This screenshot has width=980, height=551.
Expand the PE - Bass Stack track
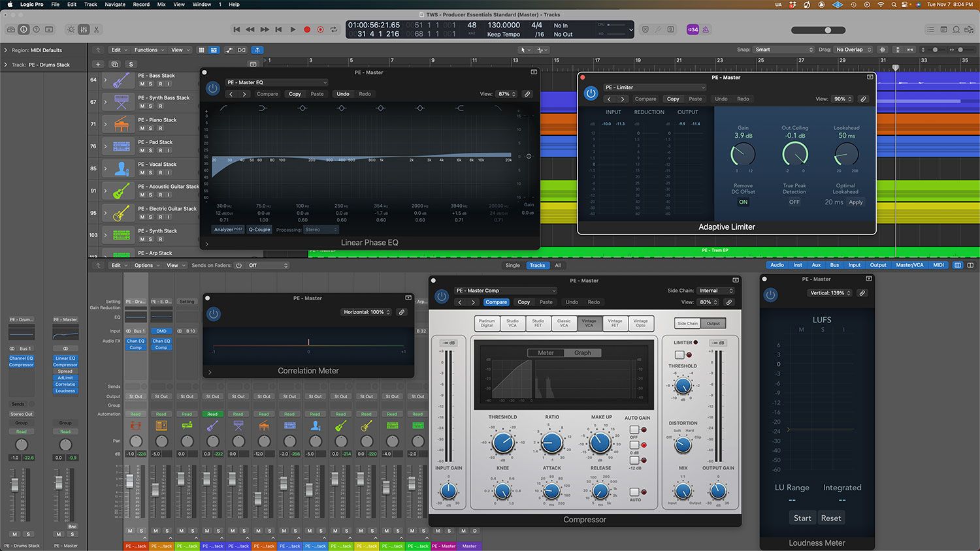click(105, 80)
